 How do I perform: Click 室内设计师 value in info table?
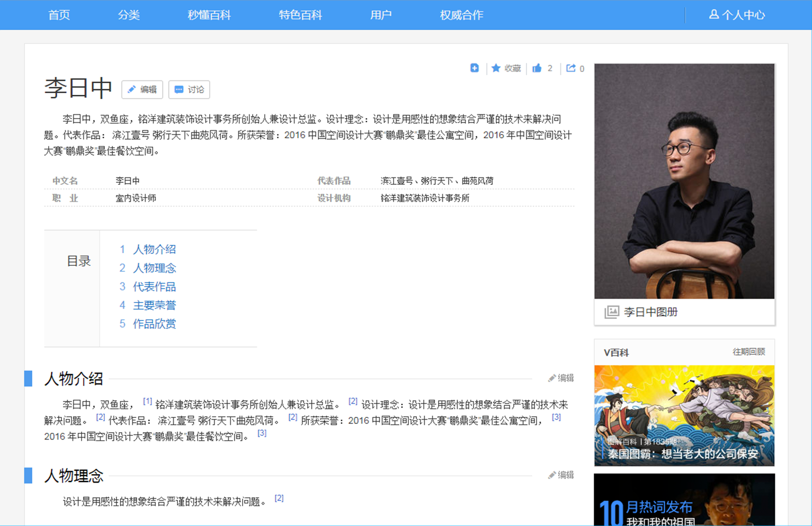point(136,198)
